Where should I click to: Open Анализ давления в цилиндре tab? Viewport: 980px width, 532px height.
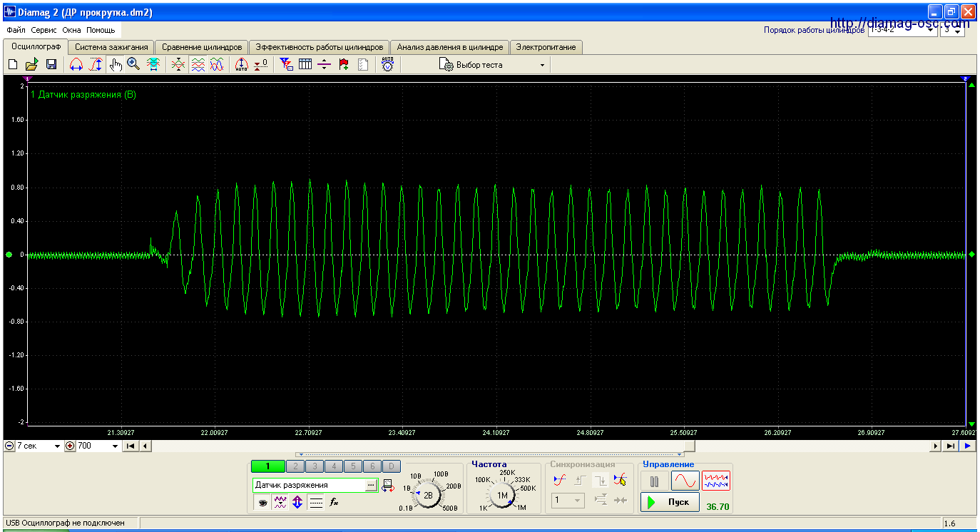[450, 47]
